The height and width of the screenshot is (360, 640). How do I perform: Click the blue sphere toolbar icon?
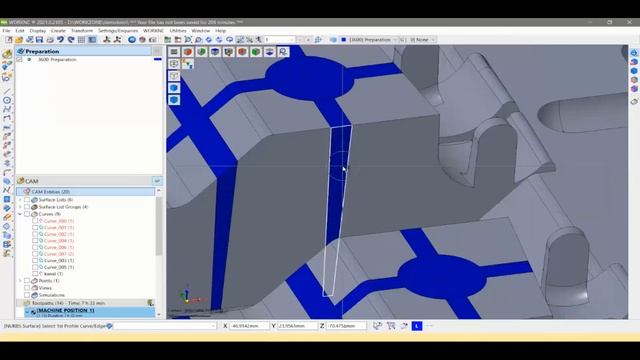point(132,40)
